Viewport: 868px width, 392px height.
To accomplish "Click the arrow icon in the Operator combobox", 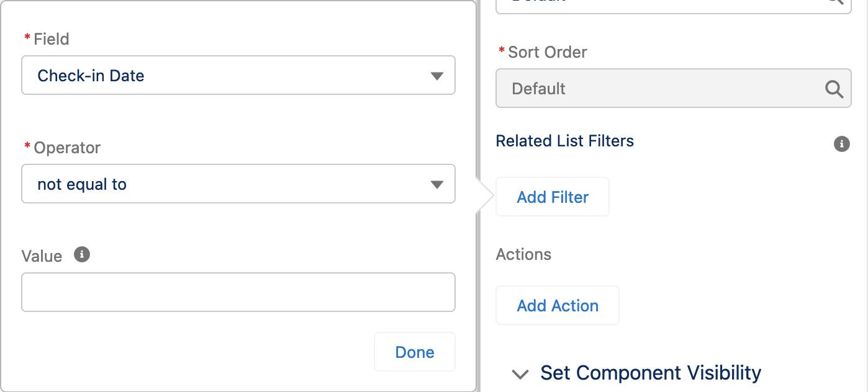I will (x=436, y=185).
